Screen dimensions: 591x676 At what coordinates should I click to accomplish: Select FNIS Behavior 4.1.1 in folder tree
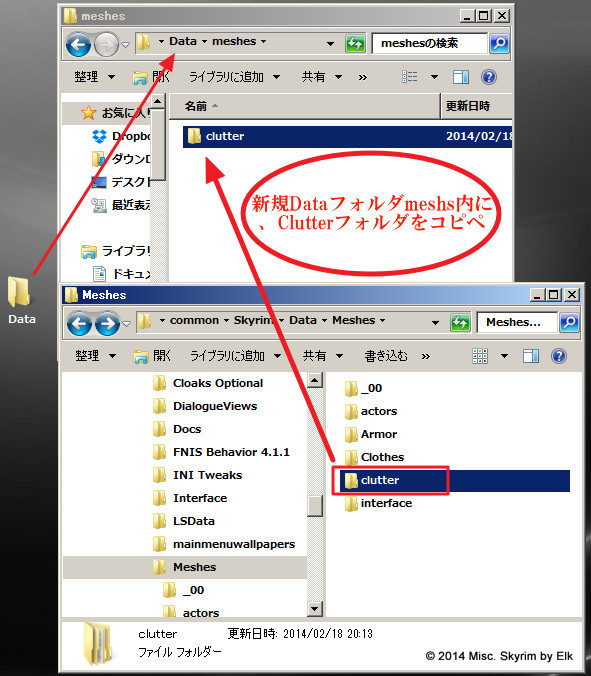(221, 452)
